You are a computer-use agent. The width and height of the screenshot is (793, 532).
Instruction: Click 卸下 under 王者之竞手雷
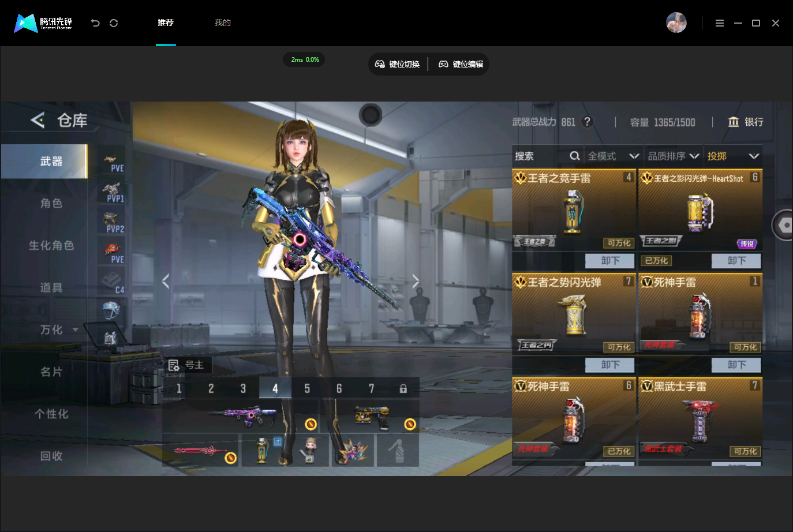coord(610,261)
